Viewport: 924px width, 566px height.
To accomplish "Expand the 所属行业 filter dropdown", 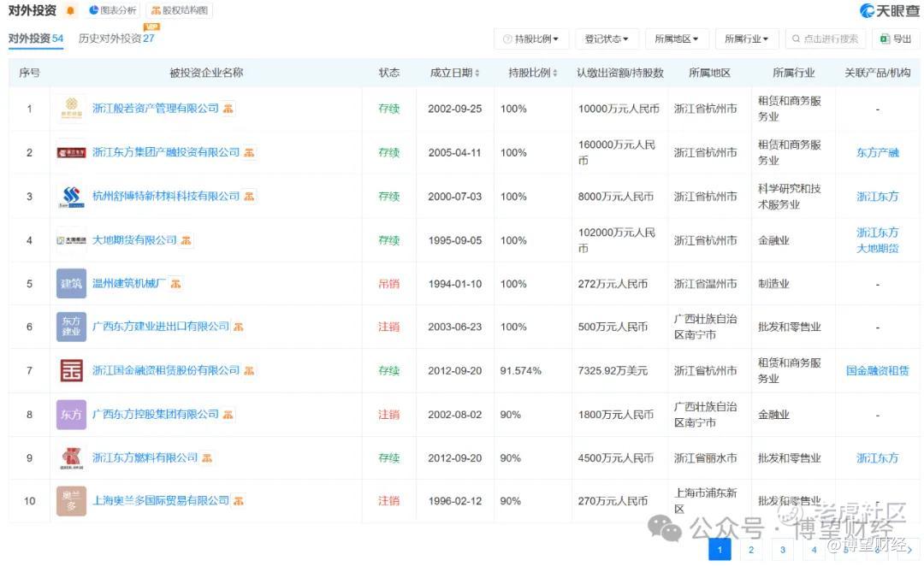I will [x=747, y=38].
